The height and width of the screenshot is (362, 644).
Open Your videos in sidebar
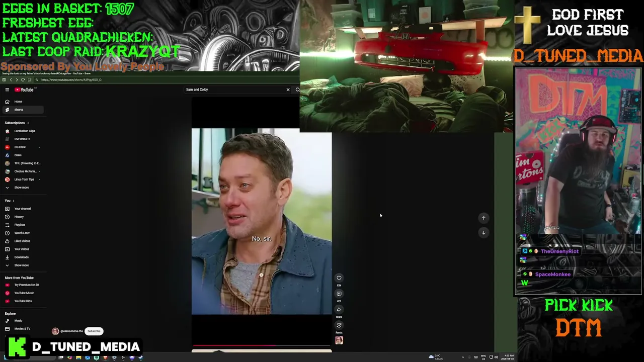tap(23, 249)
